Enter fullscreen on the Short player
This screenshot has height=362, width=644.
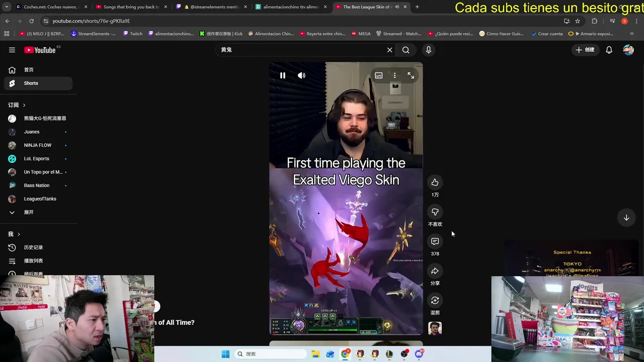[411, 75]
